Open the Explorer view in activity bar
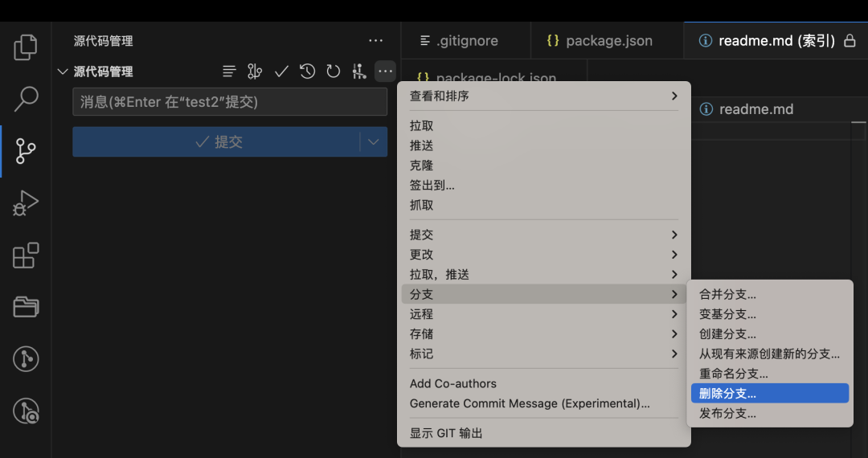The height and width of the screenshot is (458, 868). pyautogui.click(x=26, y=47)
